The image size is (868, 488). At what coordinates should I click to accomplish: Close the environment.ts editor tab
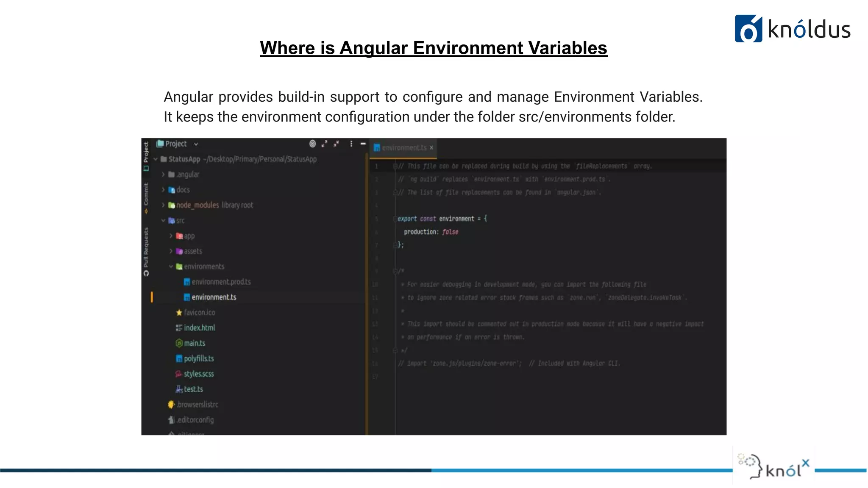click(431, 148)
